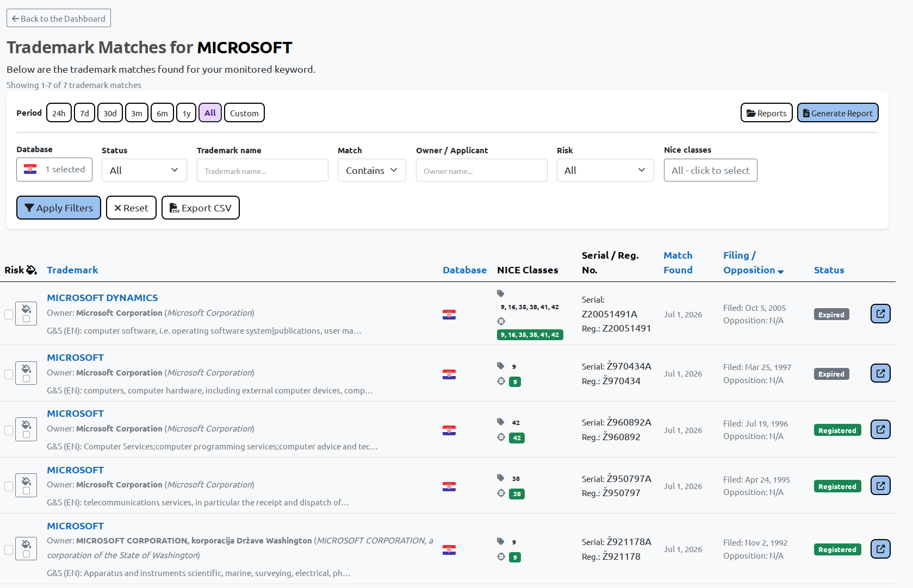Open the Risk filter dropdown
The image size is (913, 588).
(605, 170)
